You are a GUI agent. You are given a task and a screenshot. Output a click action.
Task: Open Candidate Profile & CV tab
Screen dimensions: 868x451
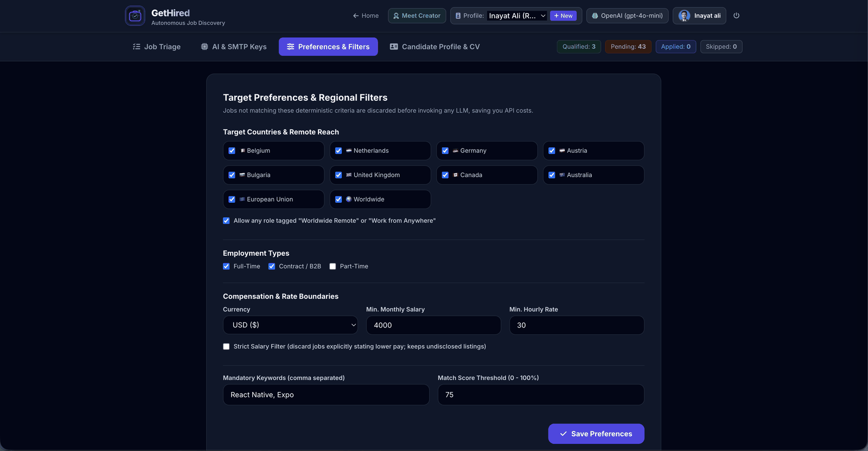pos(435,47)
